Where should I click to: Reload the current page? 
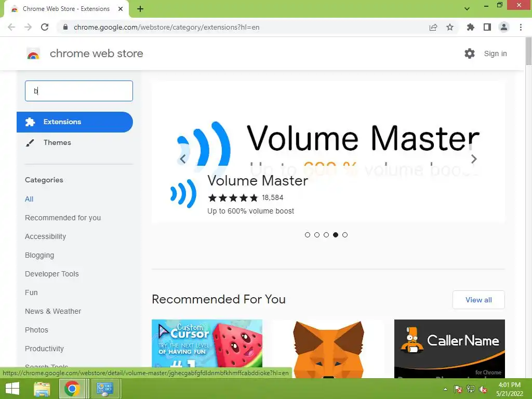click(45, 27)
